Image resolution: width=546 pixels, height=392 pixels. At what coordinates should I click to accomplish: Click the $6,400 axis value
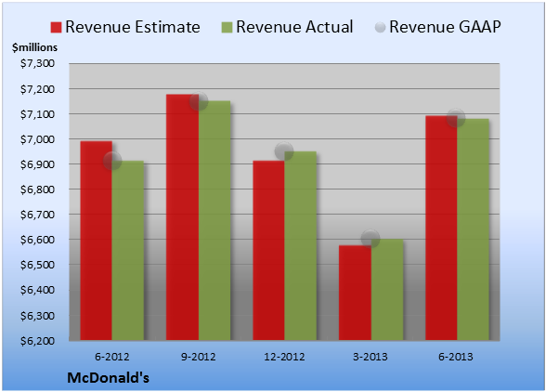point(37,290)
